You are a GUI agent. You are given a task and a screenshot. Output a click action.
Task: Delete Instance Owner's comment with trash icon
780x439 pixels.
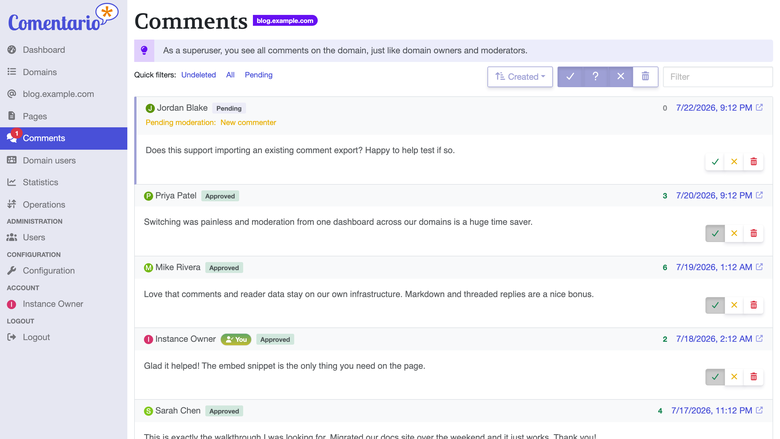753,377
